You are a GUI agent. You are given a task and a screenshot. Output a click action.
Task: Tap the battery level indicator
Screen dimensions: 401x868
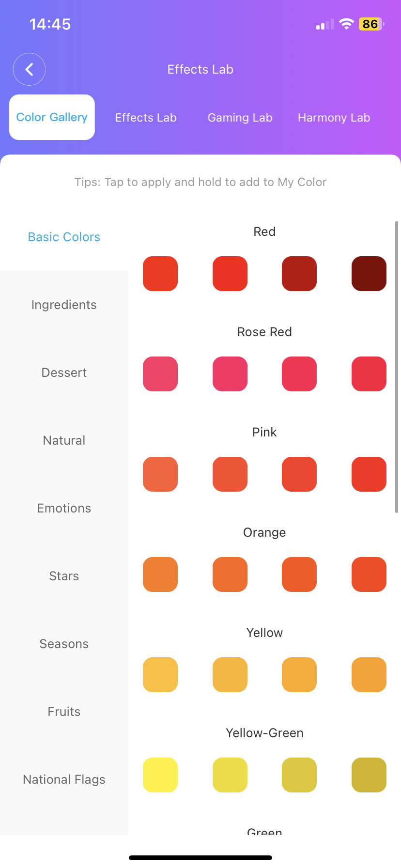click(370, 24)
